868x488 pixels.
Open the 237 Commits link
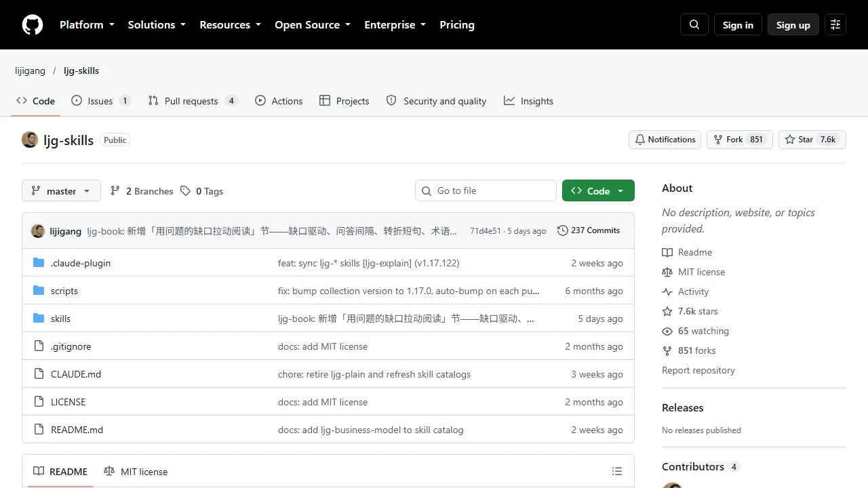pos(589,230)
